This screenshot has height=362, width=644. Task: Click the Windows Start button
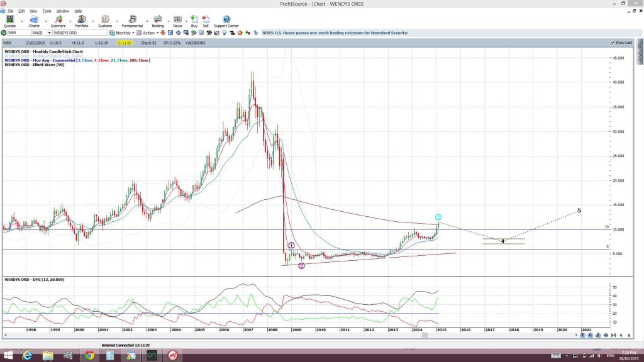pyautogui.click(x=8, y=356)
